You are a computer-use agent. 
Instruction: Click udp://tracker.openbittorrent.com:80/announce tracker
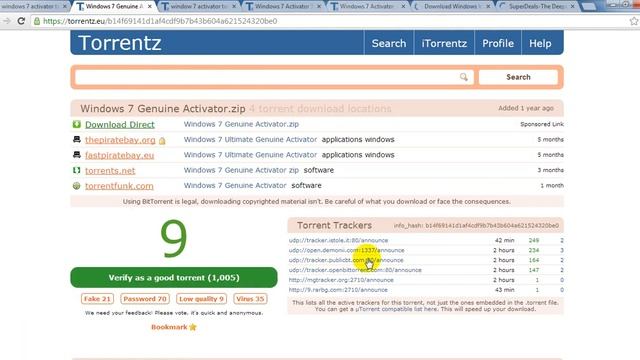355,270
